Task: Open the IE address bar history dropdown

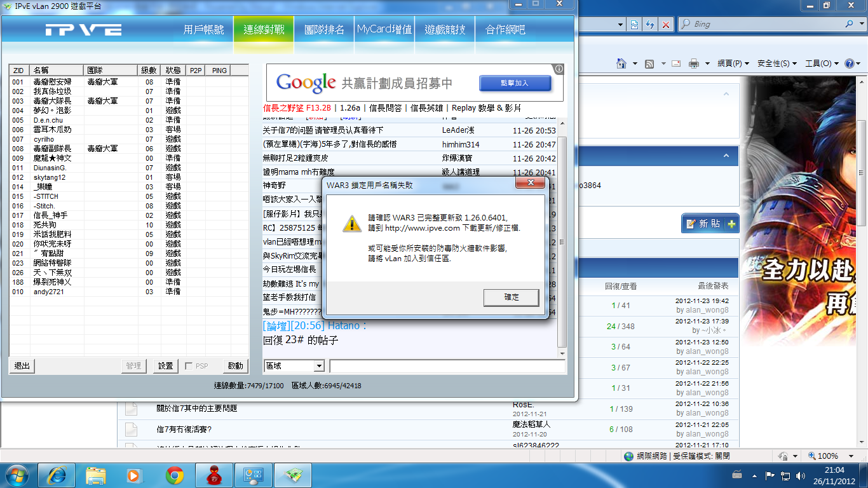Action: [620, 24]
